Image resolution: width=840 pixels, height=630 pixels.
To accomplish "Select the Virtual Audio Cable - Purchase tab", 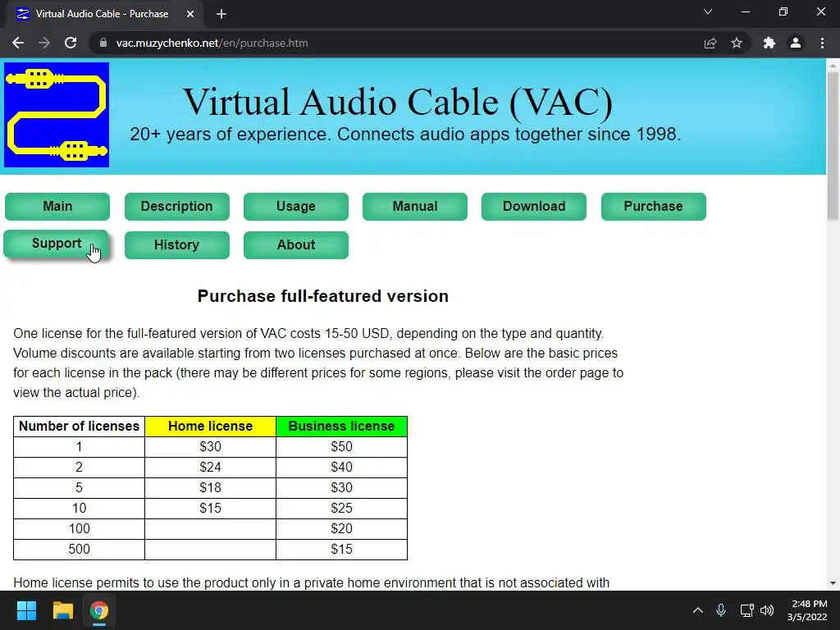I will (104, 15).
